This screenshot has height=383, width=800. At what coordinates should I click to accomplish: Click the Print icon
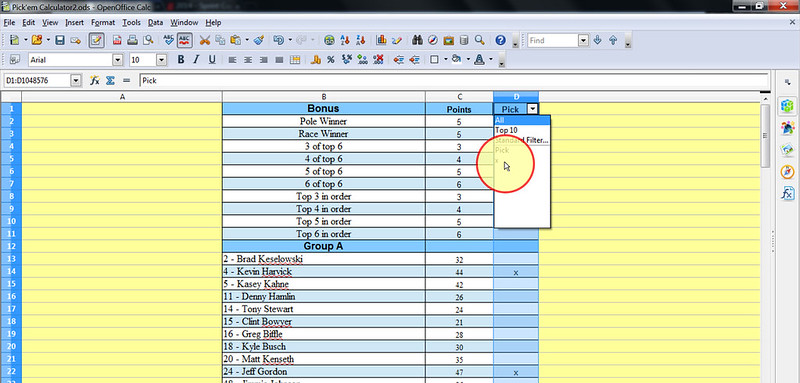tap(132, 40)
